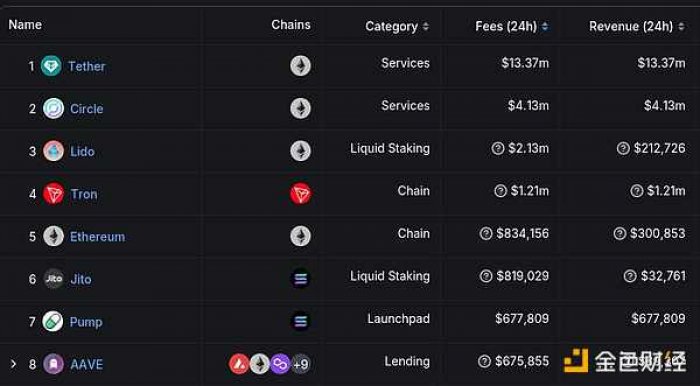Expand the AAVE row with the chevron
Viewport: 700px width, 386px height.
tap(13, 364)
